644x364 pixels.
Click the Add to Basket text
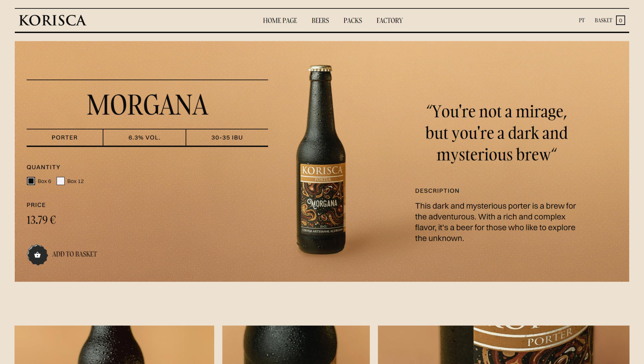[x=74, y=254]
